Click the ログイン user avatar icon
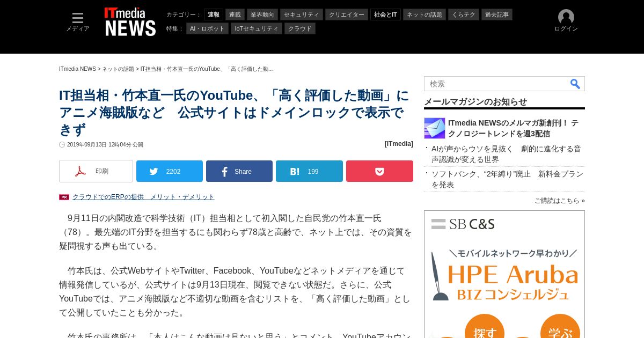Screen dimensions: 644x338 (566, 17)
